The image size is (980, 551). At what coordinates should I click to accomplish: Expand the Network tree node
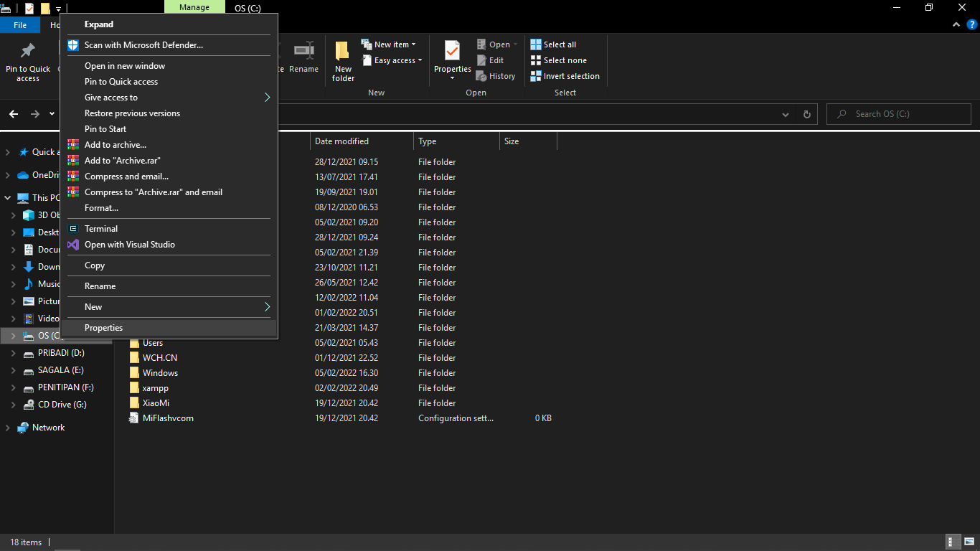pyautogui.click(x=8, y=428)
